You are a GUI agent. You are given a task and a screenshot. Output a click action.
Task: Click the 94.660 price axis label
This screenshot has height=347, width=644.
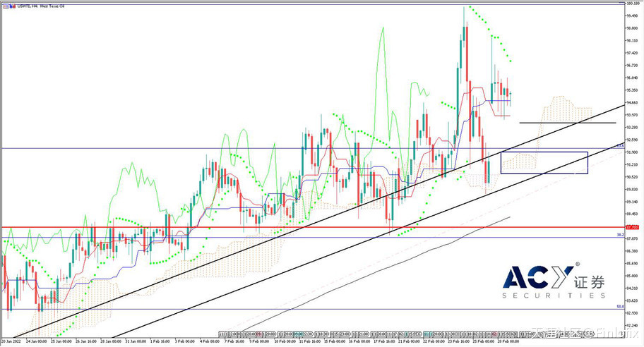click(632, 102)
